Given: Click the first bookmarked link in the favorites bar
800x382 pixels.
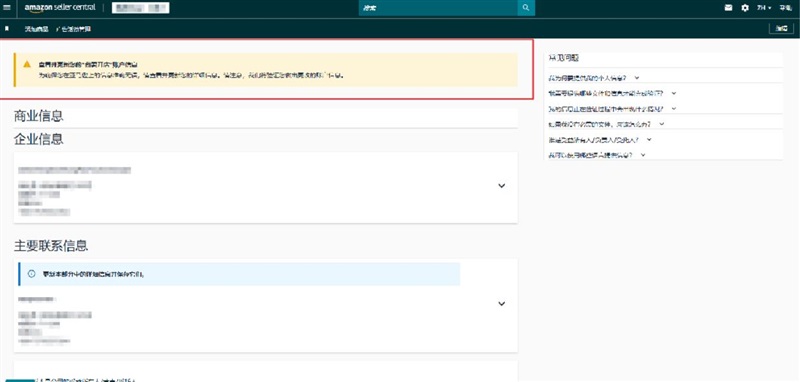Looking at the screenshot, I should pos(36,29).
